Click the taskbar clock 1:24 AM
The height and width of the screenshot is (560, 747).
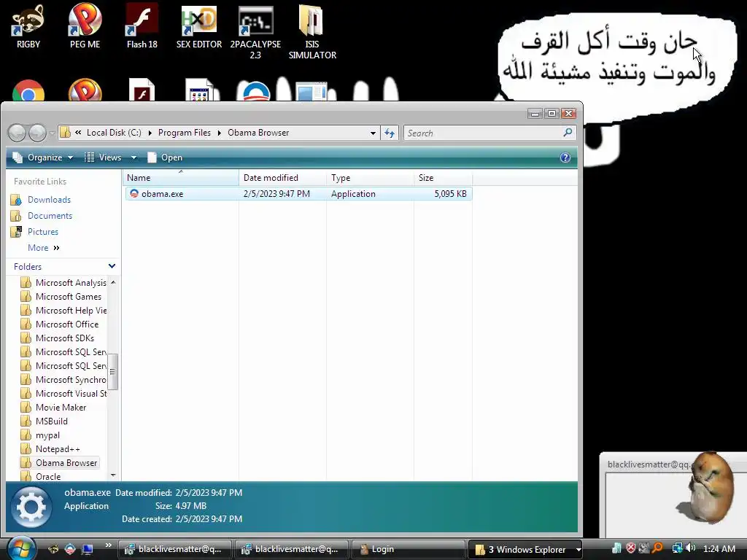pyautogui.click(x=719, y=548)
